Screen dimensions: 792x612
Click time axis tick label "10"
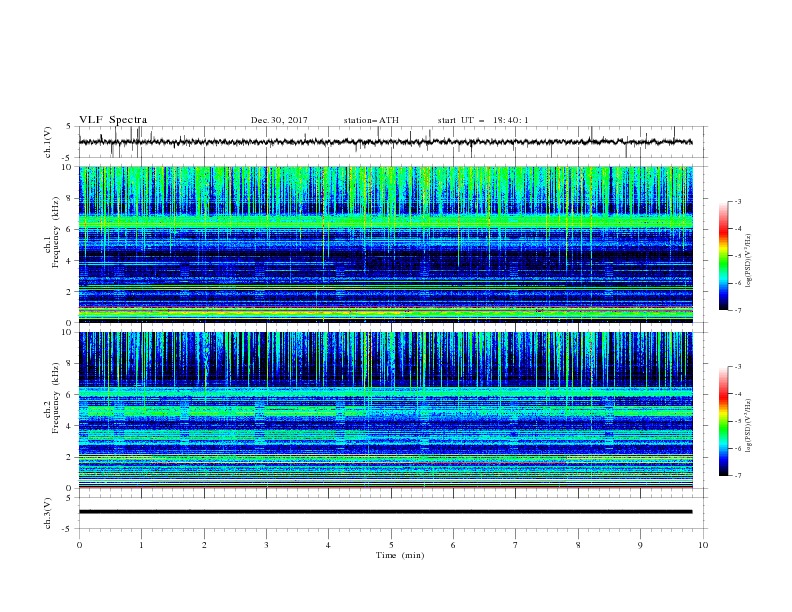pos(703,545)
